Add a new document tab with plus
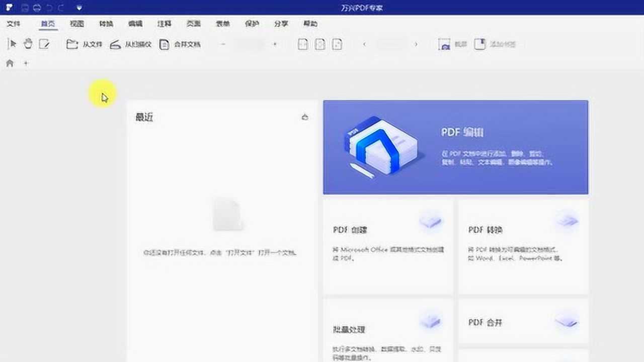644x362 pixels. 26,63
